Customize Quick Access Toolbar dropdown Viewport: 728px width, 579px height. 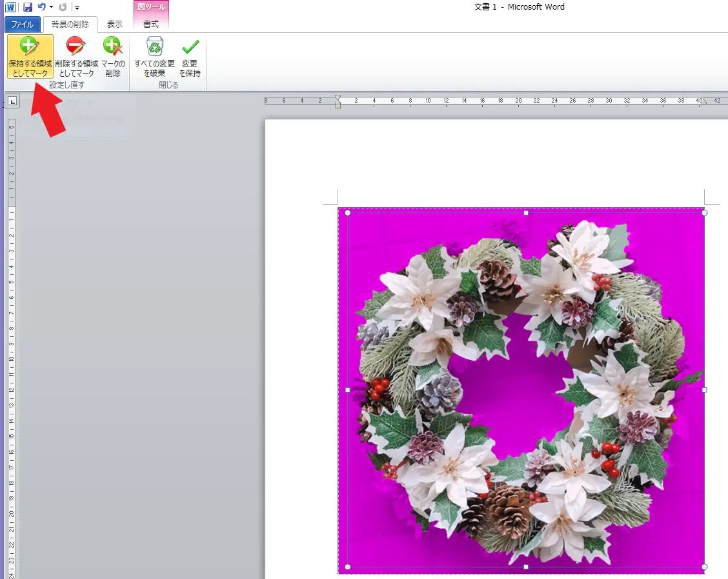tap(77, 8)
